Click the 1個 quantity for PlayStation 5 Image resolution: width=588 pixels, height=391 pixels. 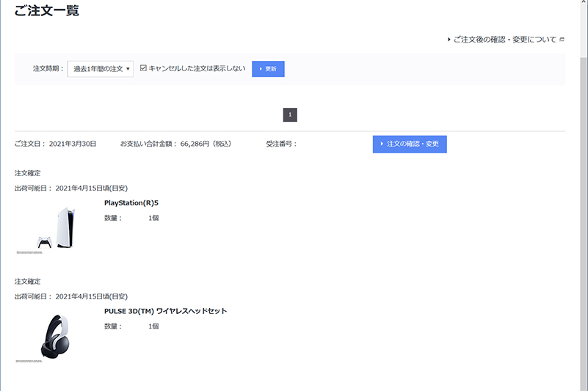(x=153, y=218)
